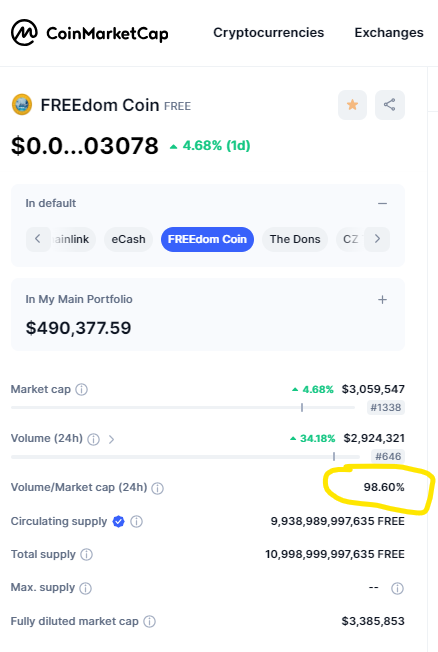Viewport: 438px width, 652px height.
Task: Select The Dons chip
Action: (295, 239)
